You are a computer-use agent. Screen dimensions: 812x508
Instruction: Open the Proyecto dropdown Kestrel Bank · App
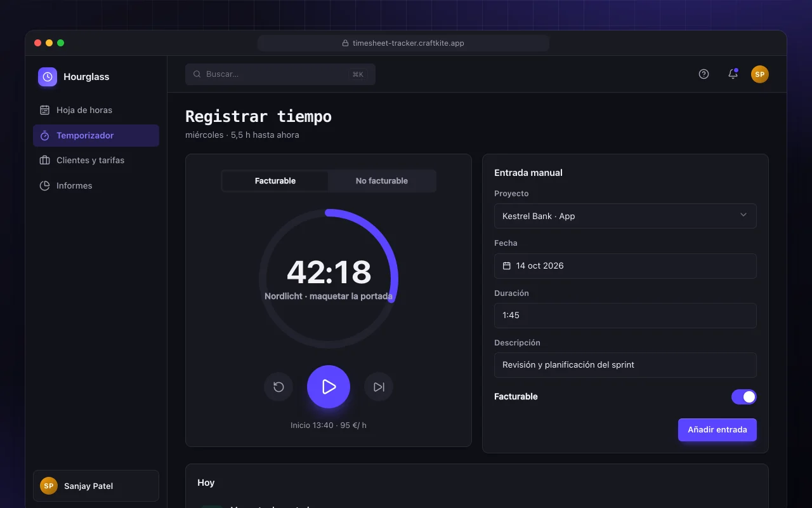click(x=625, y=216)
